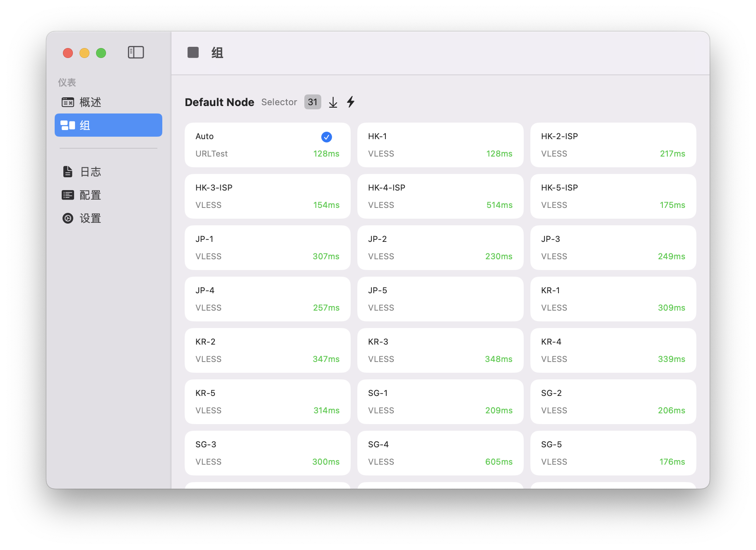Choose the JP-5 node without latency
The image size is (756, 550).
440,299
